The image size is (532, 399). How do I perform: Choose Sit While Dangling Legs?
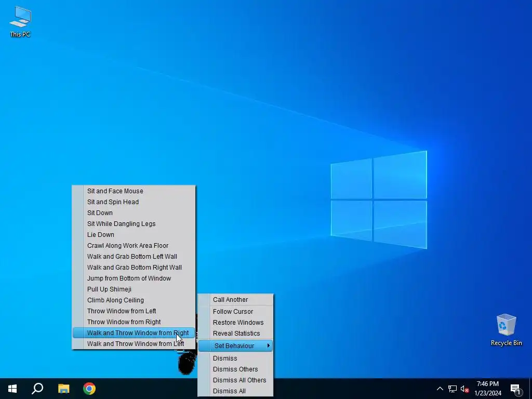coord(134,223)
